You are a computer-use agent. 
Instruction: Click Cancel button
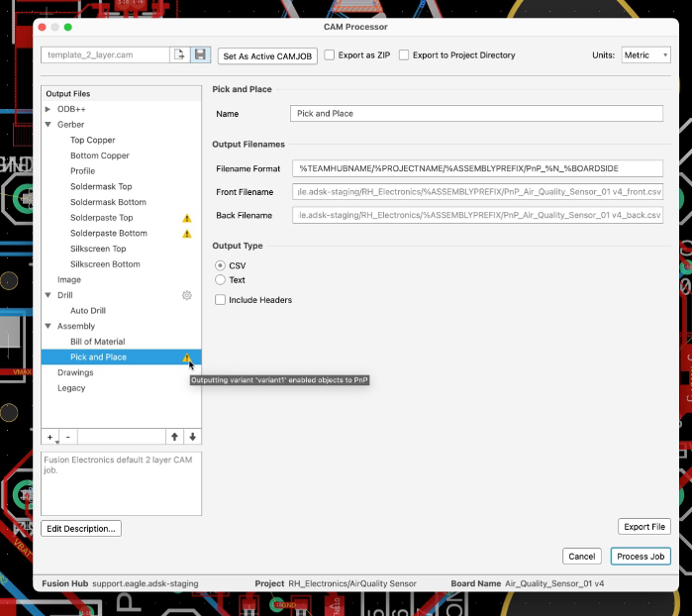tap(582, 557)
